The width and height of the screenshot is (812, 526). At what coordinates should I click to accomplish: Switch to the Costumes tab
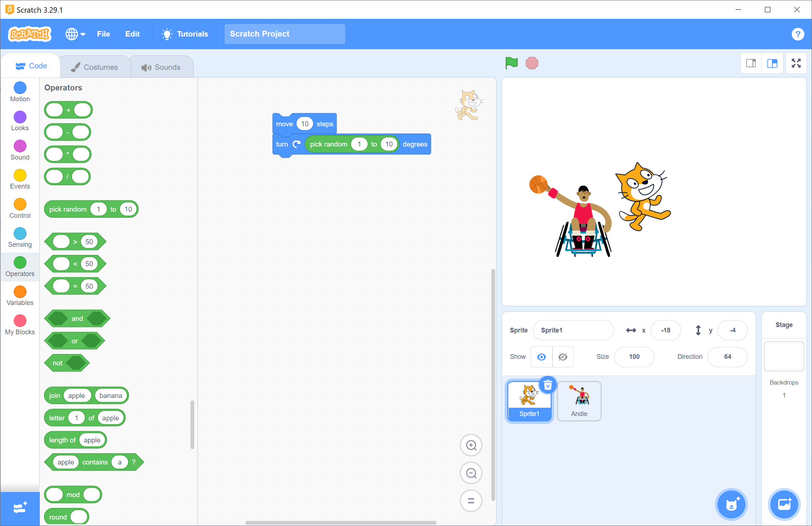(x=94, y=67)
